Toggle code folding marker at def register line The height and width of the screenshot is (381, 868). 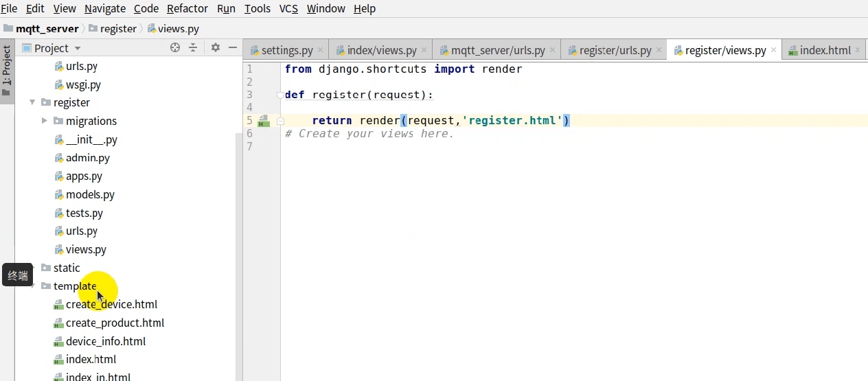point(279,95)
